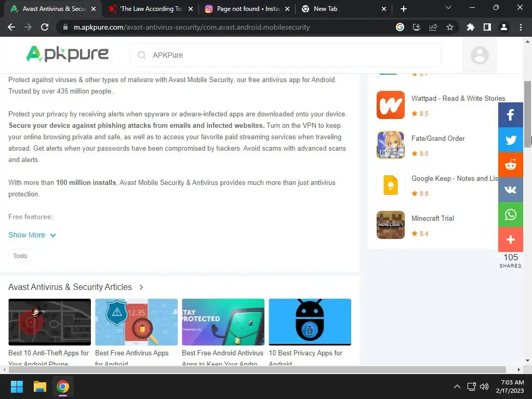Open clock and date in taskbar

pyautogui.click(x=510, y=387)
